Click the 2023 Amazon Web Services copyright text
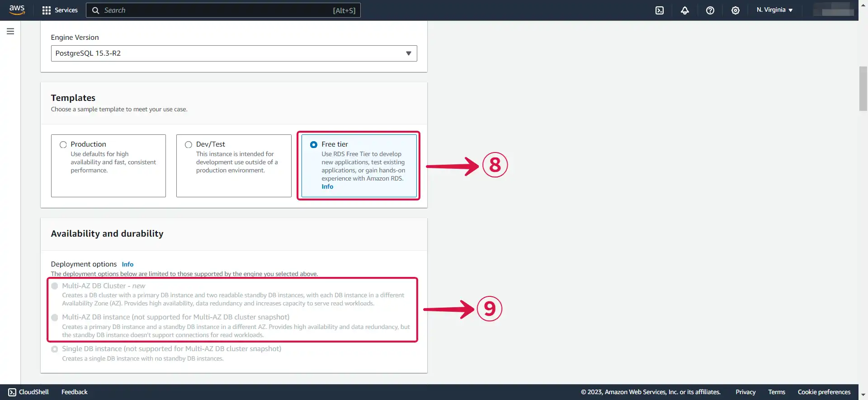This screenshot has height=400, width=868. (651, 392)
